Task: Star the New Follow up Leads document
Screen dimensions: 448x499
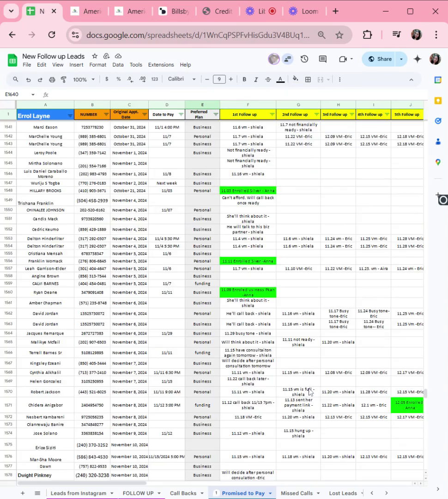Action: coord(95,56)
